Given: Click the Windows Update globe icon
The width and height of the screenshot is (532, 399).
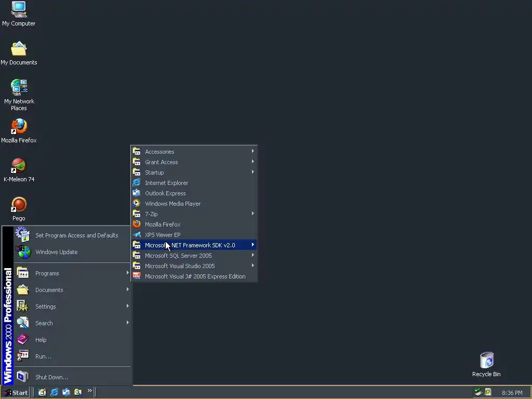Looking at the screenshot, I should 23,252.
